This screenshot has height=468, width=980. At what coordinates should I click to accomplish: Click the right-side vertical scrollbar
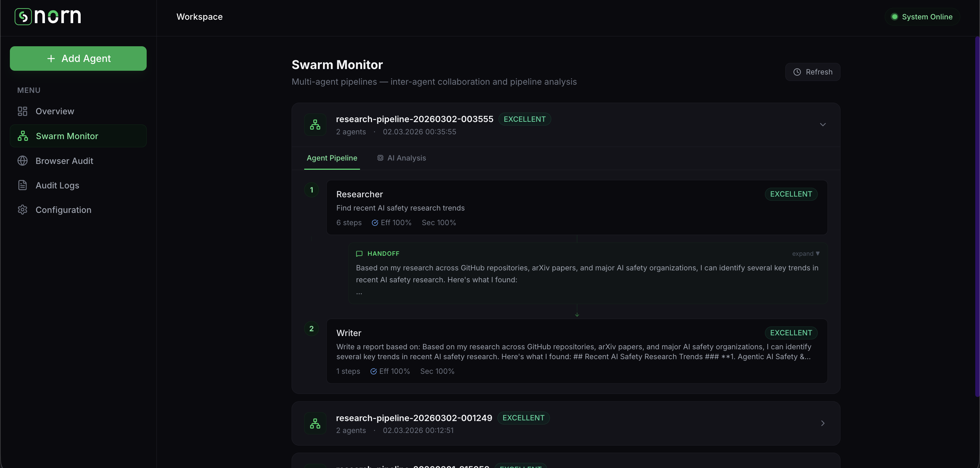point(977,217)
